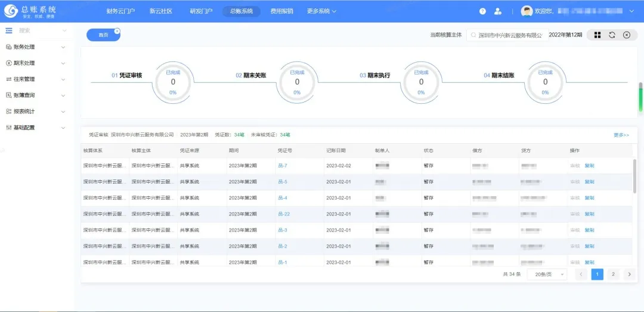Open voucher number ending -3
The height and width of the screenshot is (312, 644).
pyautogui.click(x=283, y=230)
